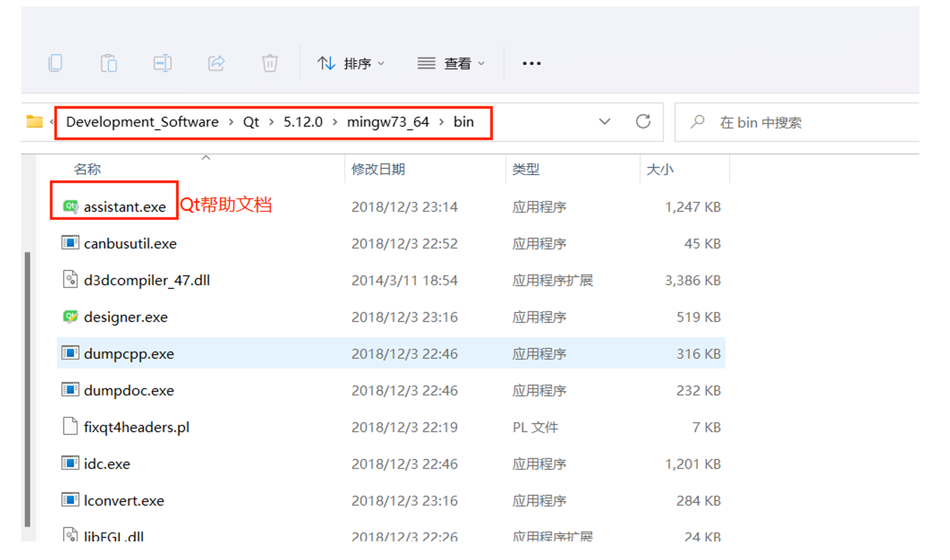Viewport: 950px width, 560px height.
Task: Click the search magnifier icon
Action: pyautogui.click(x=698, y=122)
